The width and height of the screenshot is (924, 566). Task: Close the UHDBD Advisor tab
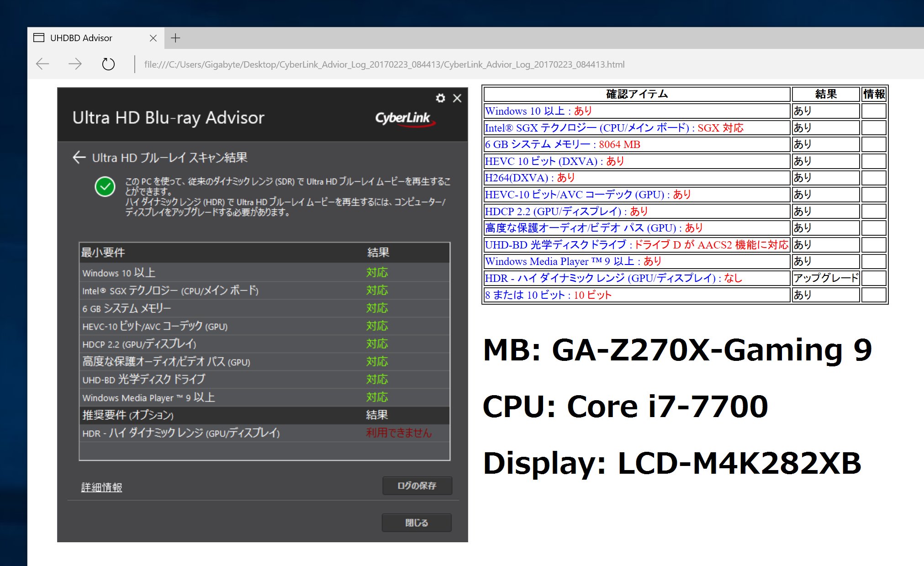tap(153, 38)
